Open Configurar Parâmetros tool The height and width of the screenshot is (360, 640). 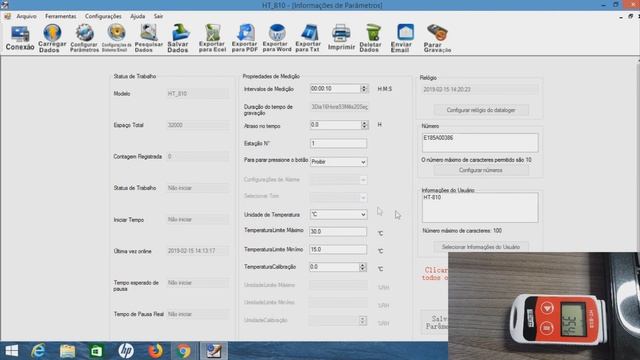click(84, 38)
